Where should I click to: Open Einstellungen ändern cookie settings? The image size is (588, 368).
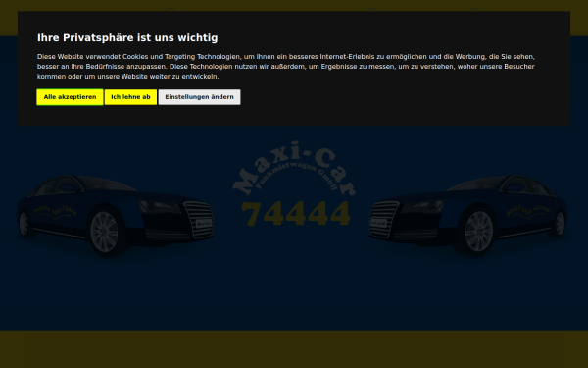tap(200, 97)
